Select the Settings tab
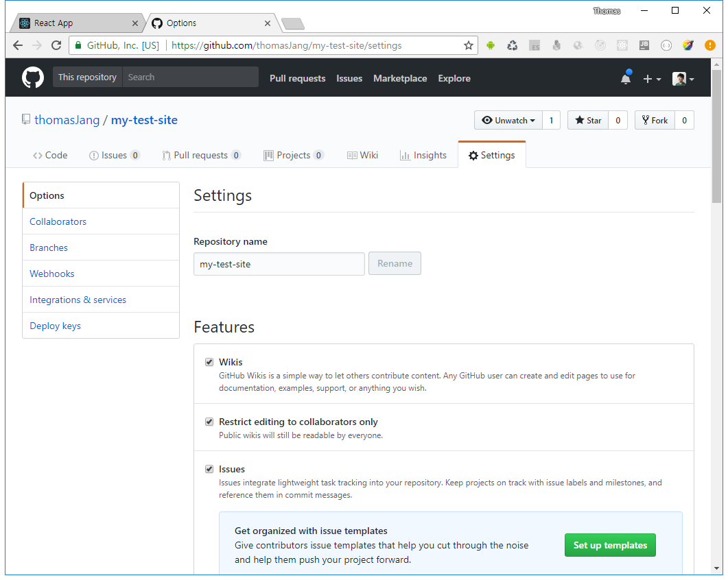Image resolution: width=728 pixels, height=580 pixels. (492, 156)
